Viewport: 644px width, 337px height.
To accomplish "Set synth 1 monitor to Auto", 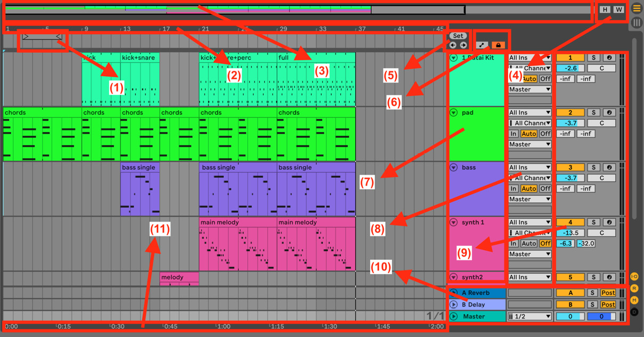I will 529,243.
